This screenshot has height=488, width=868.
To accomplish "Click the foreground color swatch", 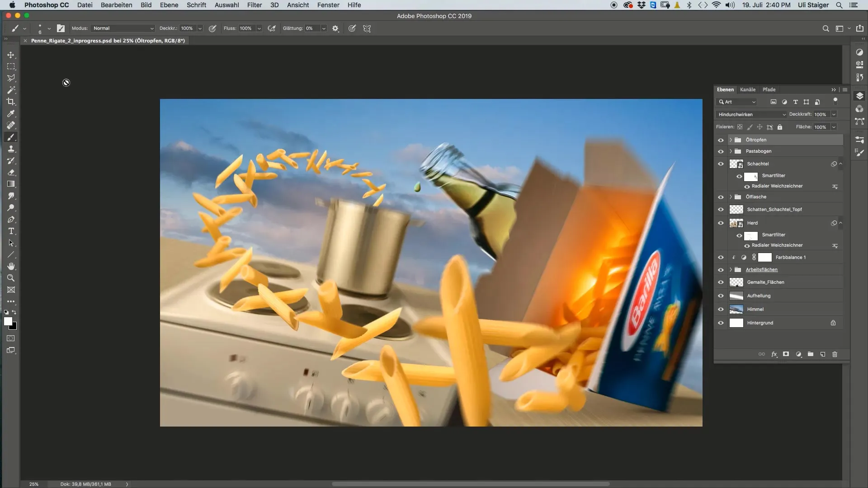I will 8,321.
